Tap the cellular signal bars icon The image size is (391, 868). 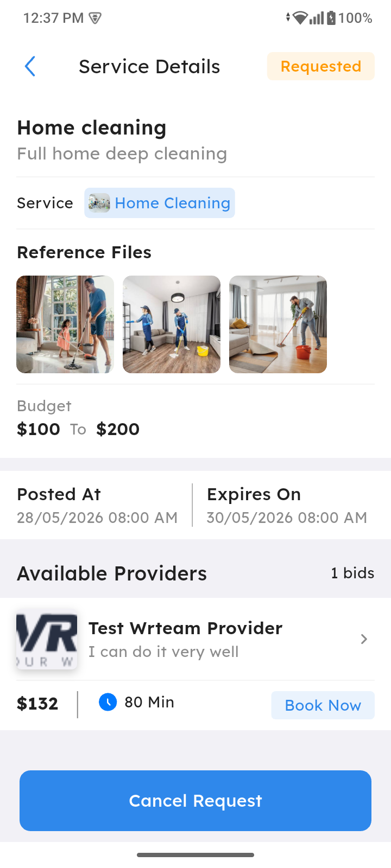click(x=317, y=18)
